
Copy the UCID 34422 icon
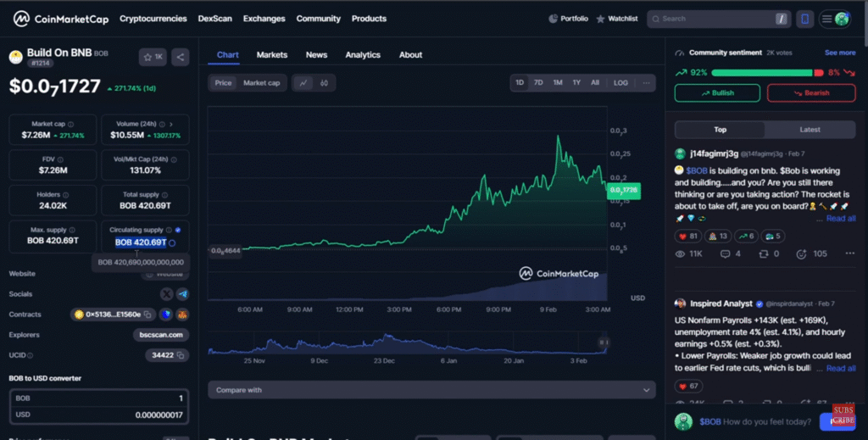pos(181,355)
